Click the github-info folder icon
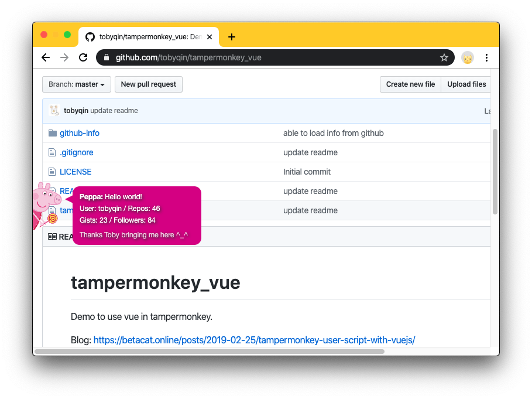Image resolution: width=532 pixels, height=399 pixels. [x=52, y=133]
